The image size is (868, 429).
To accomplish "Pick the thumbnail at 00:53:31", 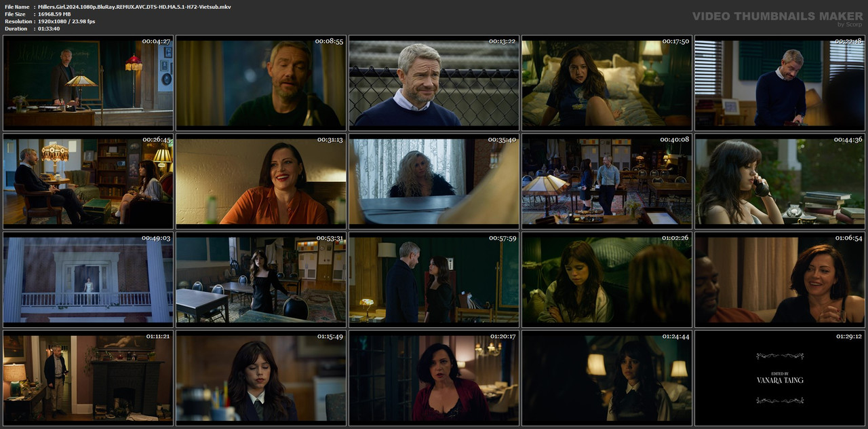I will [x=261, y=279].
